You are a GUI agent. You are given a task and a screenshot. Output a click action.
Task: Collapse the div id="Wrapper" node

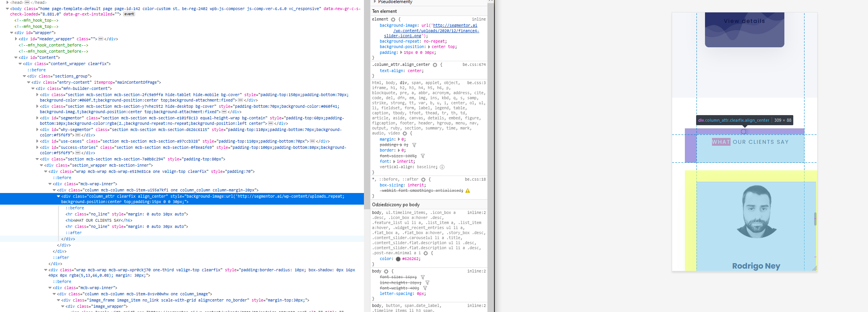(12, 33)
